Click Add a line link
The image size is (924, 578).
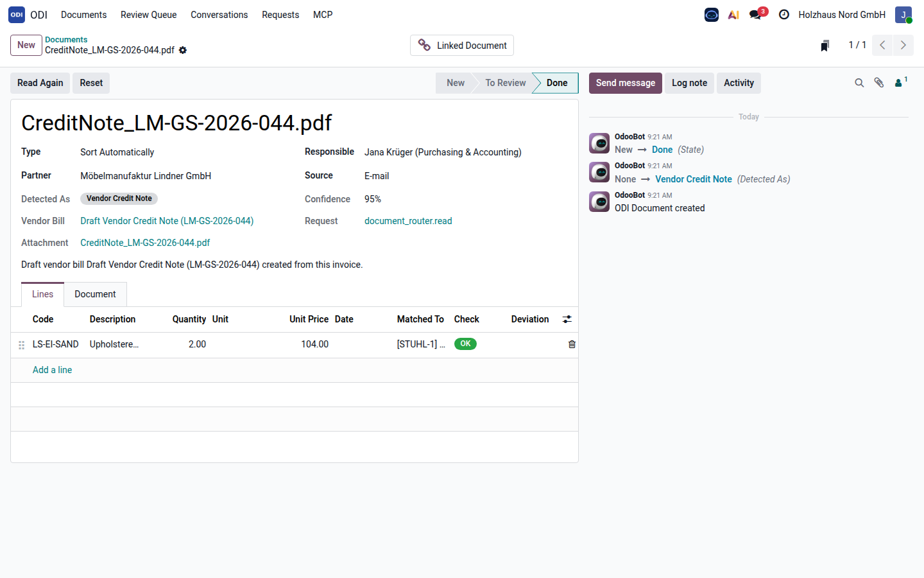pos(53,370)
